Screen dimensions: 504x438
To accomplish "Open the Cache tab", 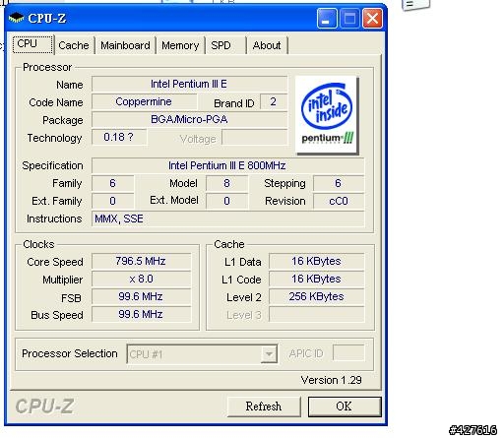I will (74, 45).
